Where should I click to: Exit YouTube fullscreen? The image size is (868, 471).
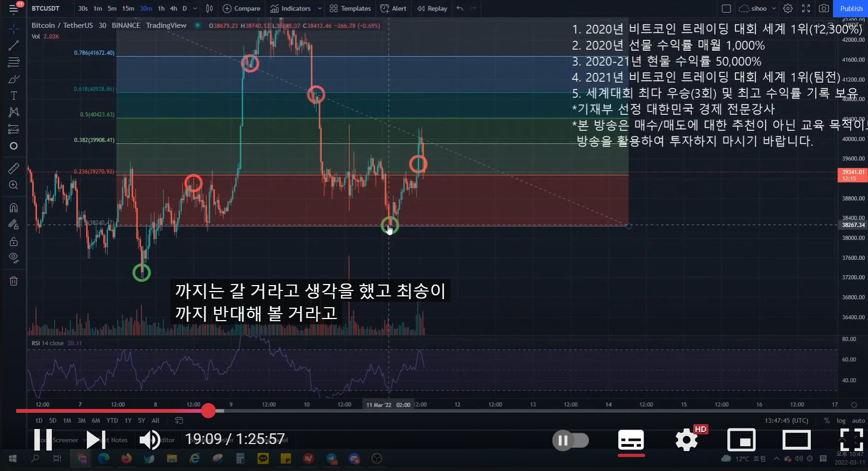coord(851,440)
